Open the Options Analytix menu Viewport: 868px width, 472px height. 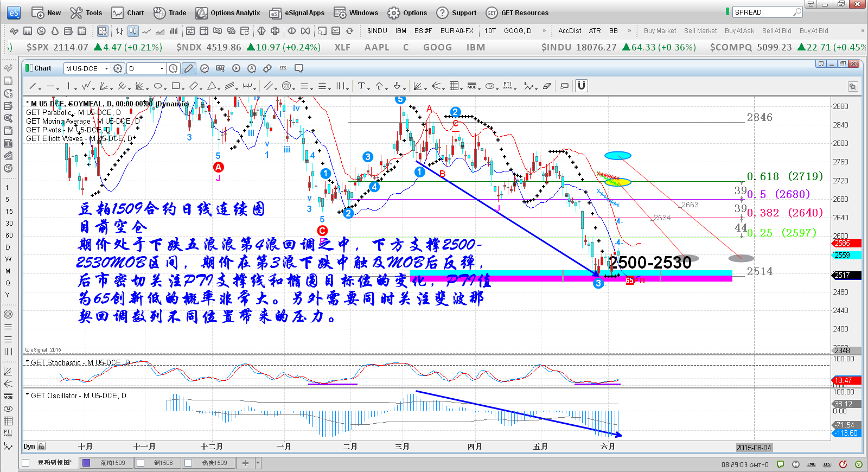[x=228, y=13]
